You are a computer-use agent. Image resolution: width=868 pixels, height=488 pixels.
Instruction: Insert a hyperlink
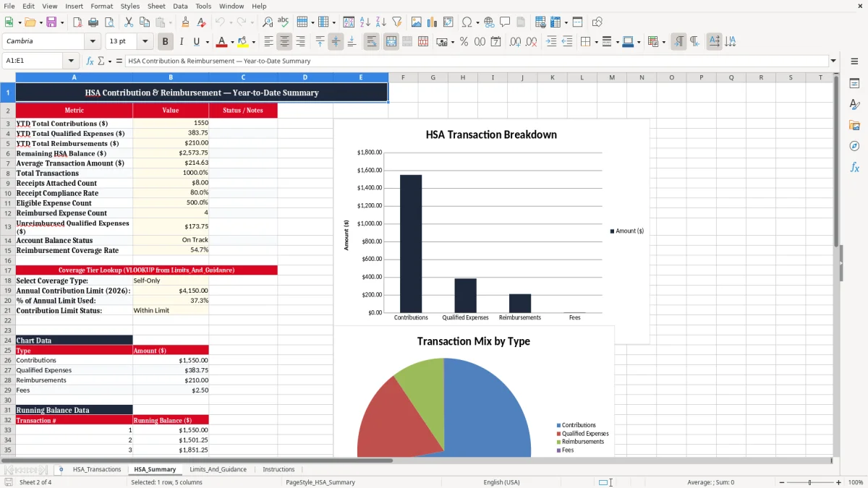(x=489, y=22)
